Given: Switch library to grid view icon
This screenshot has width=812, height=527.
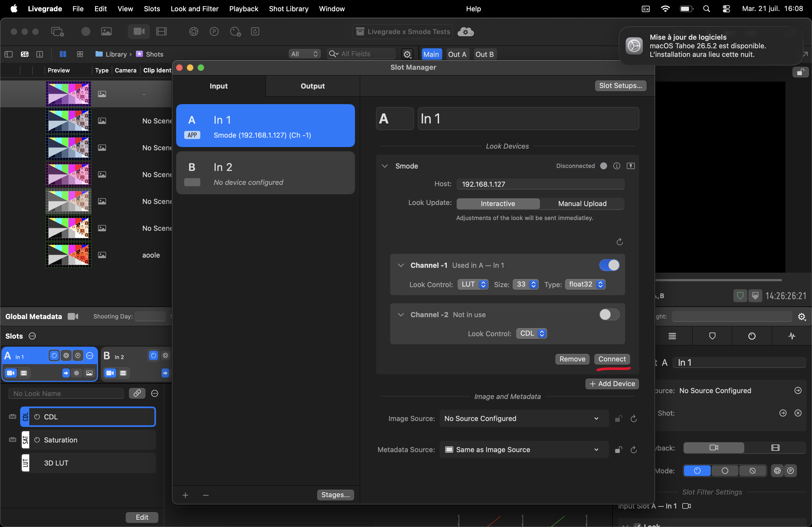Looking at the screenshot, I should click(x=80, y=54).
